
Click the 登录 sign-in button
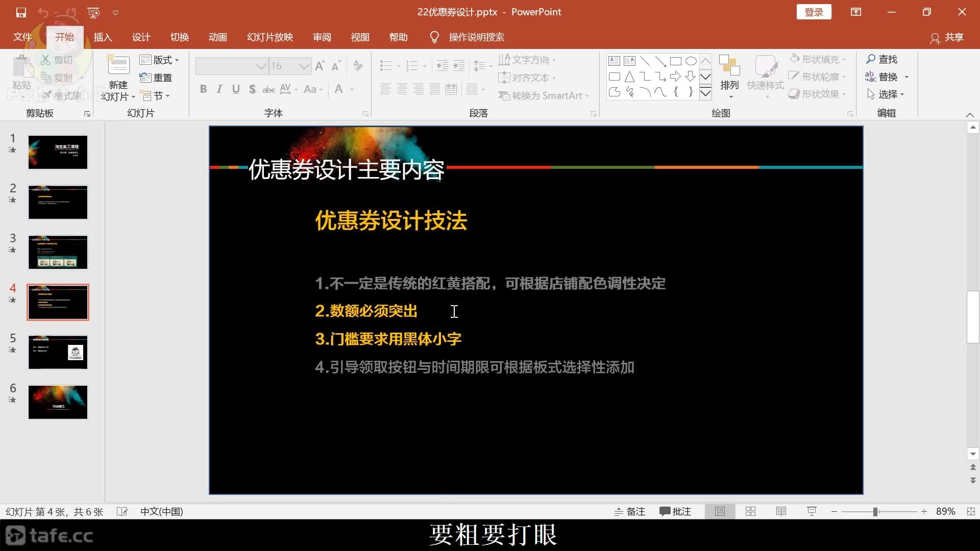[x=814, y=12]
